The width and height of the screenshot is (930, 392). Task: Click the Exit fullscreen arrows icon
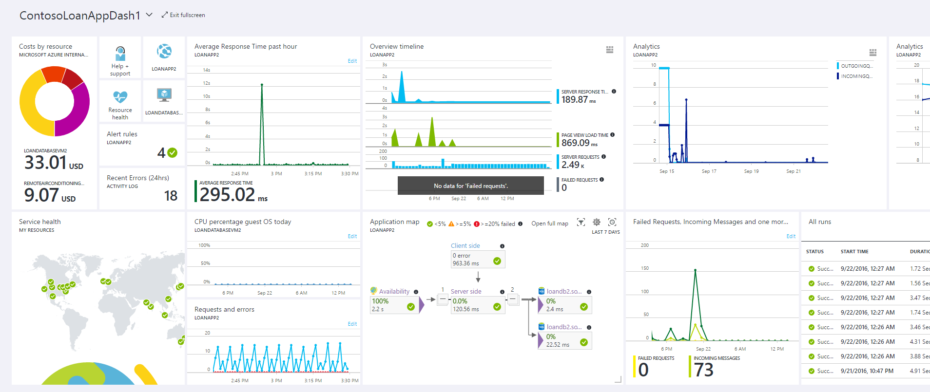coord(164,15)
